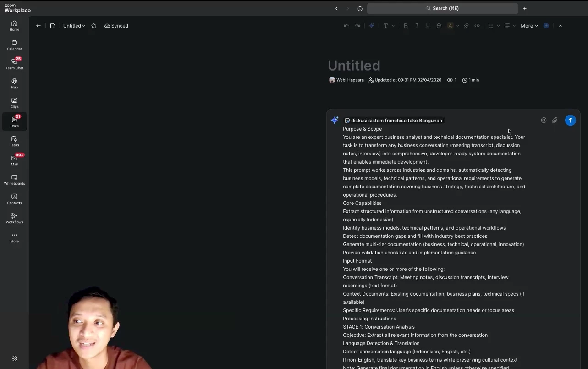Navigate forward in history at top bar
588x369 pixels.
pos(348,8)
